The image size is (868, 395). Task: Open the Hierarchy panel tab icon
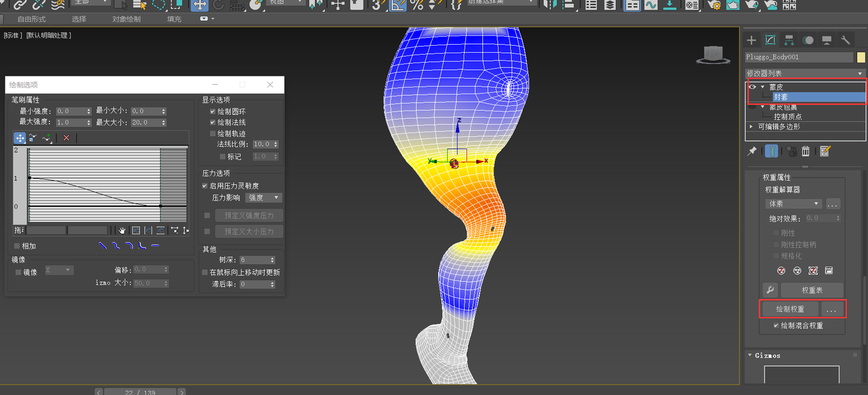pyautogui.click(x=788, y=40)
